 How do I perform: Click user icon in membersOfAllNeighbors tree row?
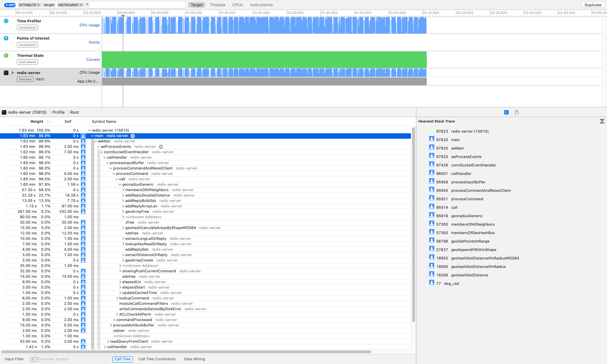(x=83, y=190)
